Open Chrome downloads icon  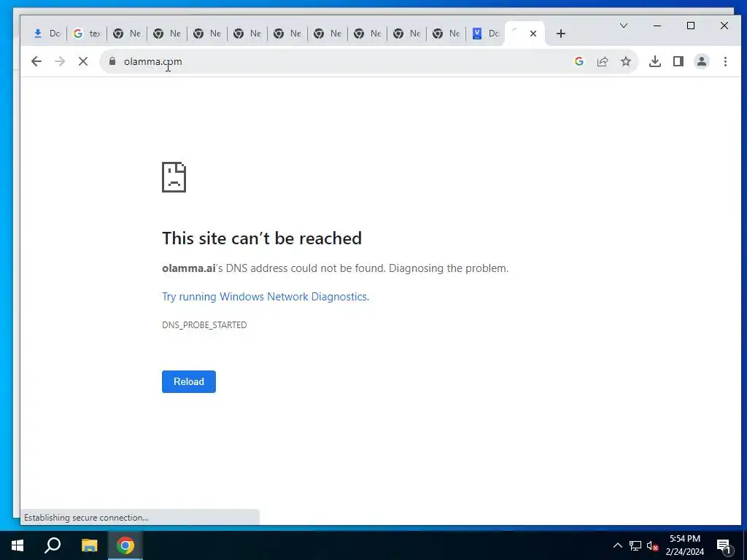click(x=655, y=61)
